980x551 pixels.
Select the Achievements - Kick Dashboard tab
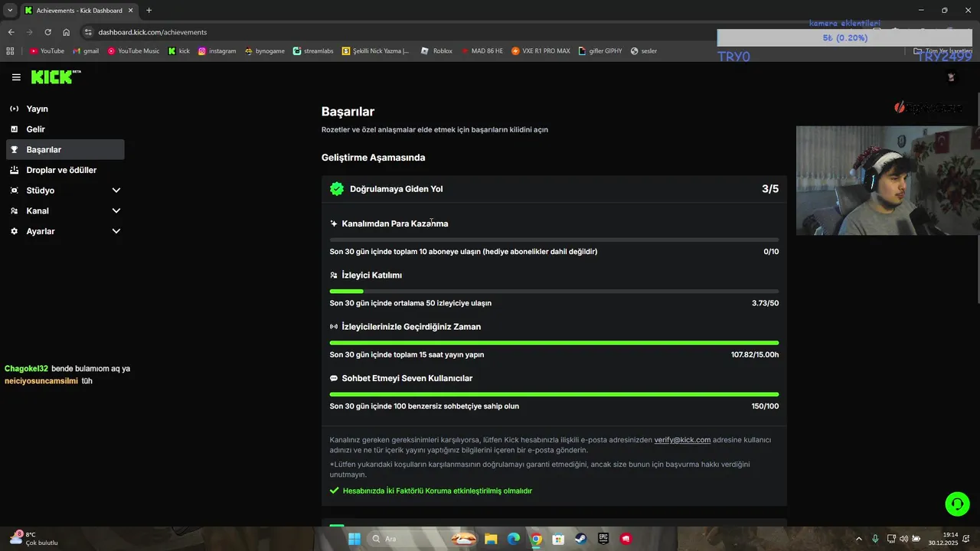click(x=79, y=11)
